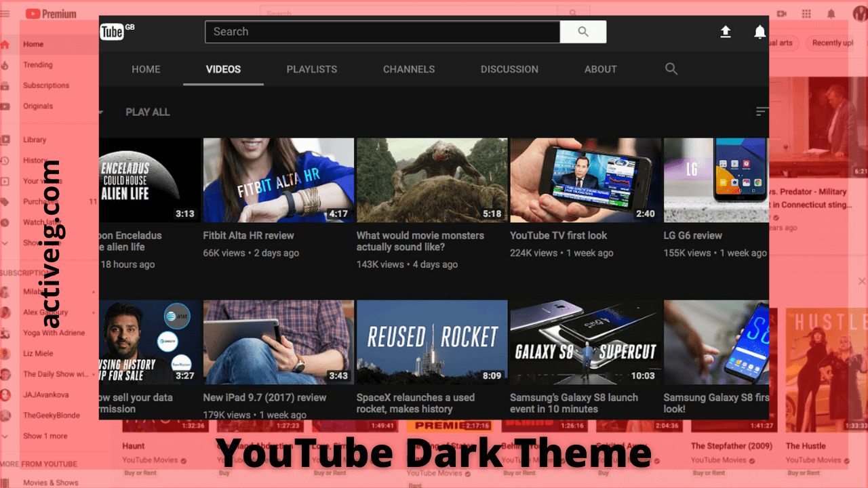The width and height of the screenshot is (868, 488).
Task: Click the Fitbit Alta HR review title
Action: coord(248,236)
